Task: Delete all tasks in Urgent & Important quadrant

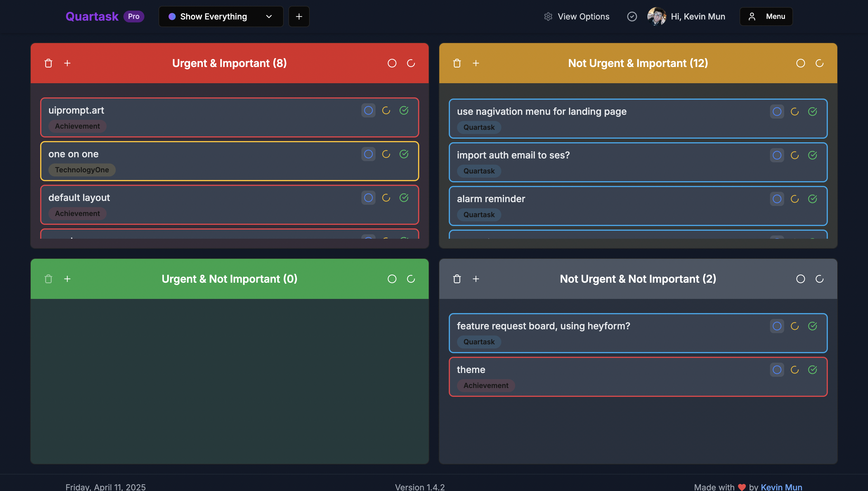Action: coord(48,63)
